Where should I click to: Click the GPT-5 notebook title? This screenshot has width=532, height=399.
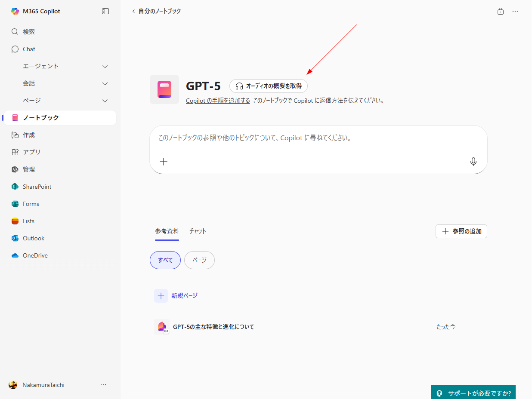click(x=203, y=86)
